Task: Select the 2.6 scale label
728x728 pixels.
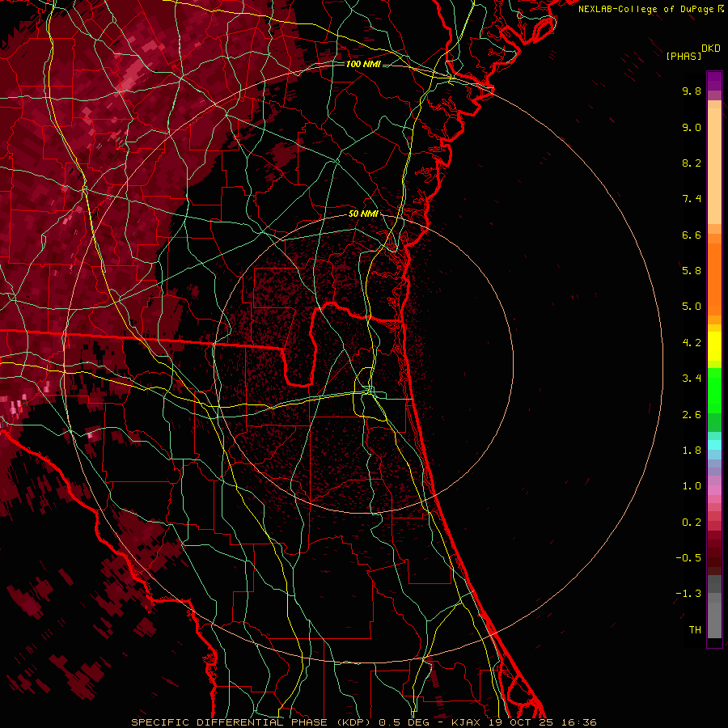Action: coord(692,415)
